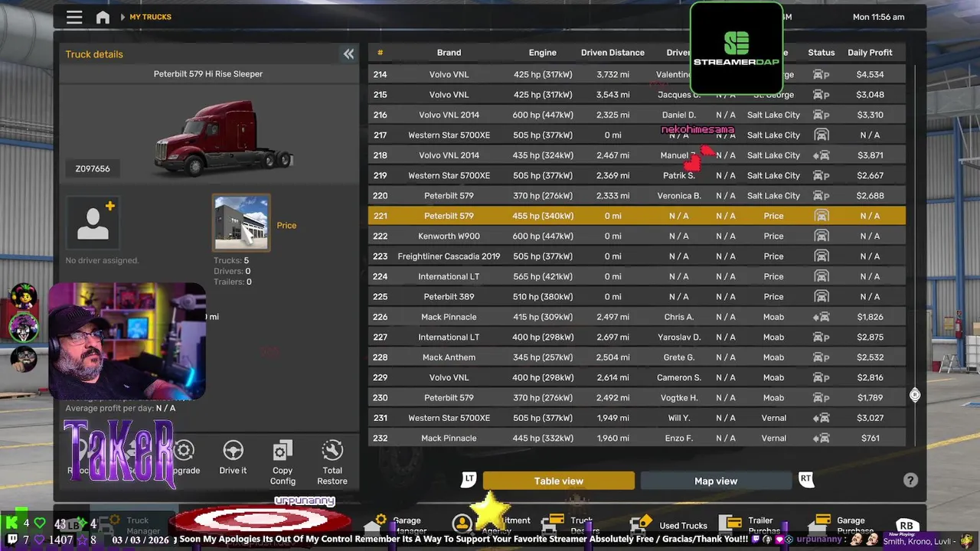Open Used Trucks in bottom bar
This screenshot has width=980, height=551.
coord(669,526)
